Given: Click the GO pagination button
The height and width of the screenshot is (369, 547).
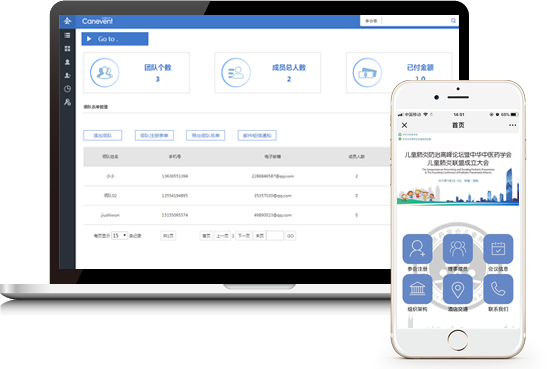Looking at the screenshot, I should pos(290,236).
